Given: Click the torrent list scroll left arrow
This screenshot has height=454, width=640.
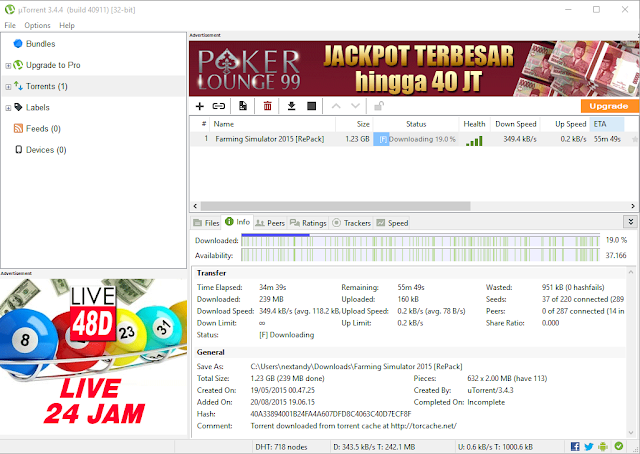Looking at the screenshot, I should tap(195, 206).
